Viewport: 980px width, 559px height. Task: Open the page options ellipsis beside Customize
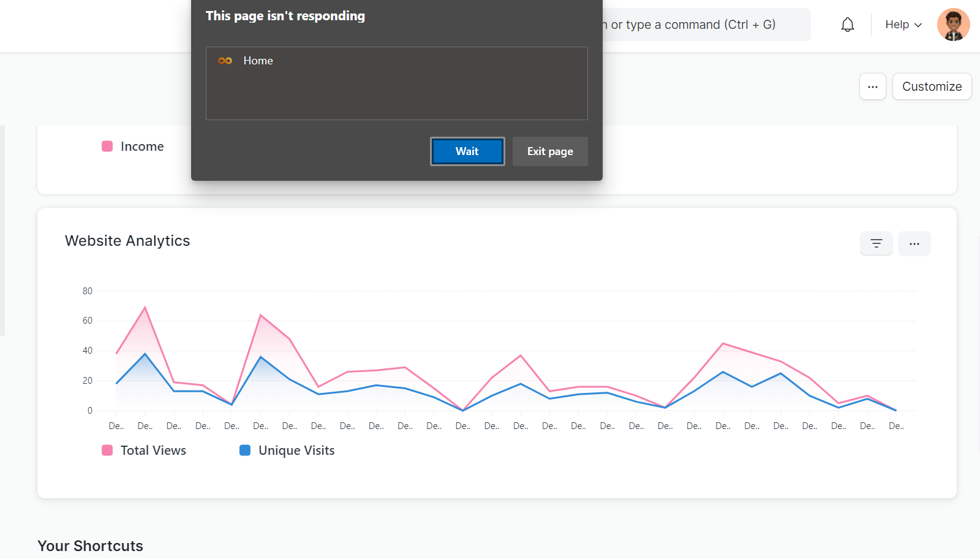873,86
